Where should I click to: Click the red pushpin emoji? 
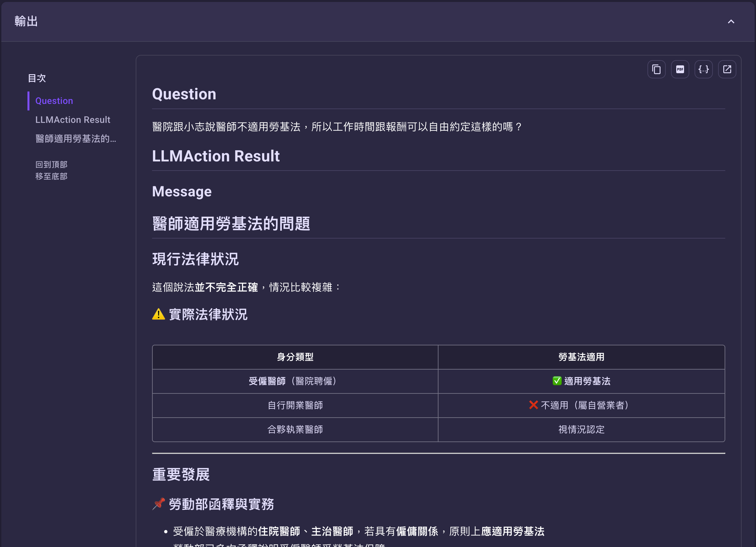(x=158, y=504)
